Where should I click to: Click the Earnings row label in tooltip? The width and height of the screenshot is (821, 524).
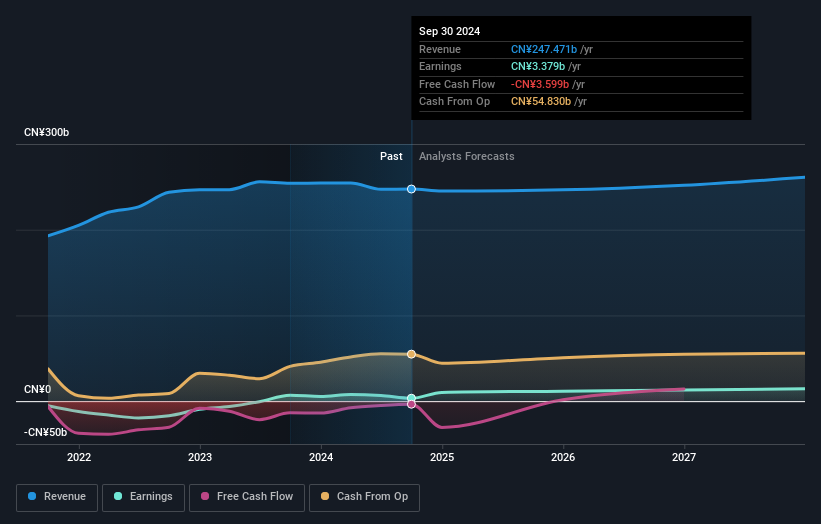click(x=440, y=66)
